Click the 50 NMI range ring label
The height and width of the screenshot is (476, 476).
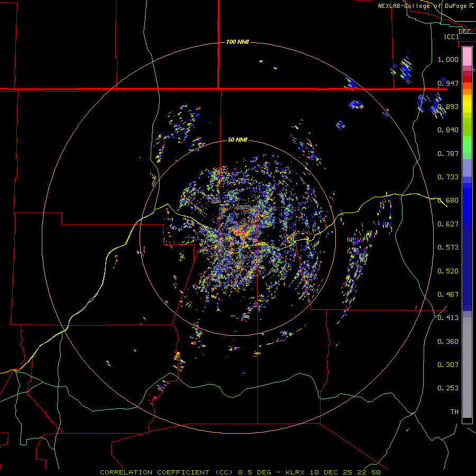pos(237,140)
